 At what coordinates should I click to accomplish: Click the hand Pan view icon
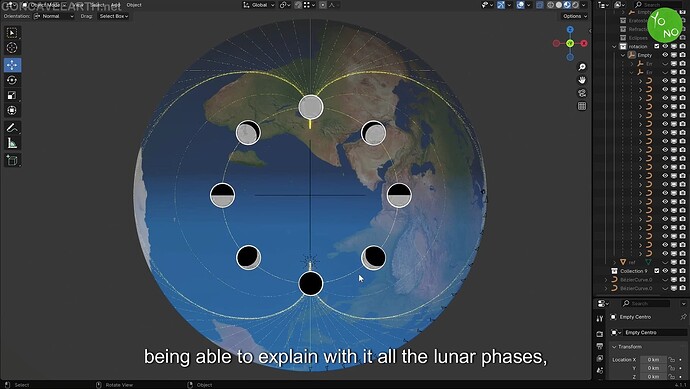(x=582, y=80)
